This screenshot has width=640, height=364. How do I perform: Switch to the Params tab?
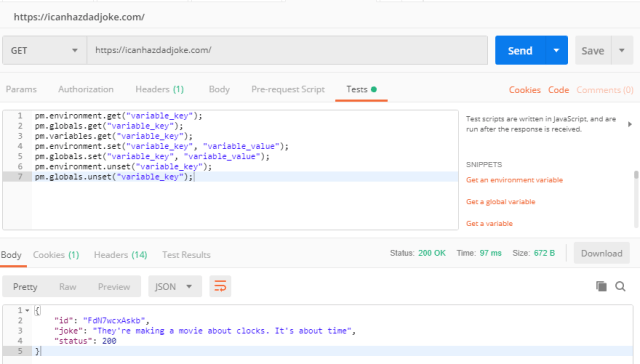click(x=21, y=89)
